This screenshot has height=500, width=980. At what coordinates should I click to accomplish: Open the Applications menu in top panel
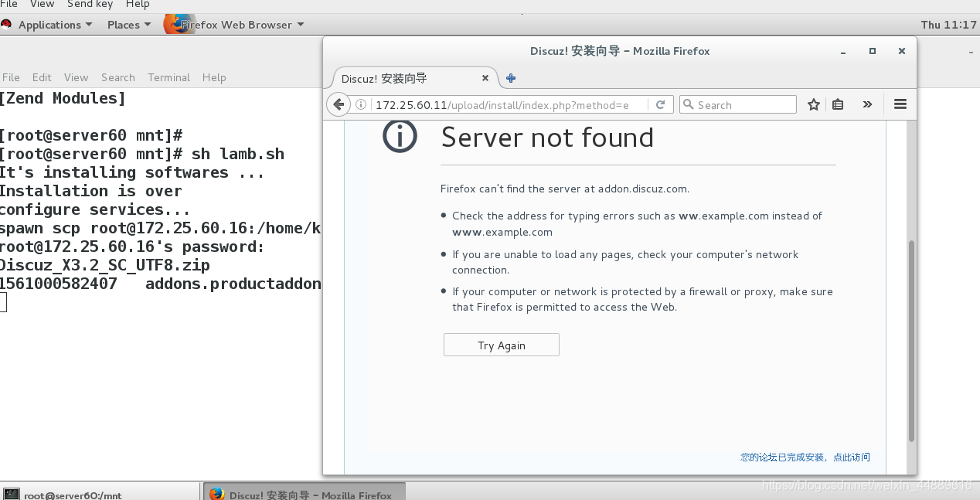pos(55,25)
